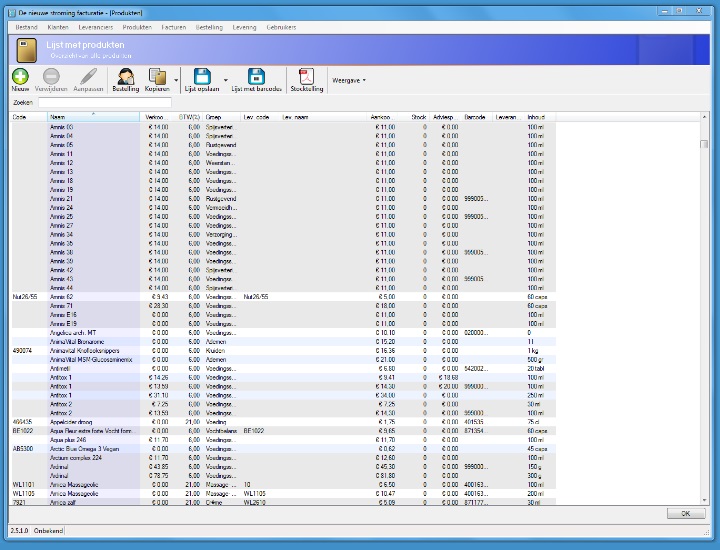720x550 pixels.
Task: Open the Bestelling person icon
Action: coord(125,76)
